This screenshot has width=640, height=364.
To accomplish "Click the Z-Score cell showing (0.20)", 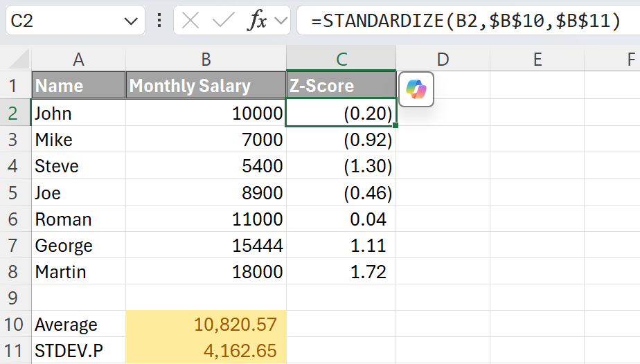I will (x=341, y=113).
